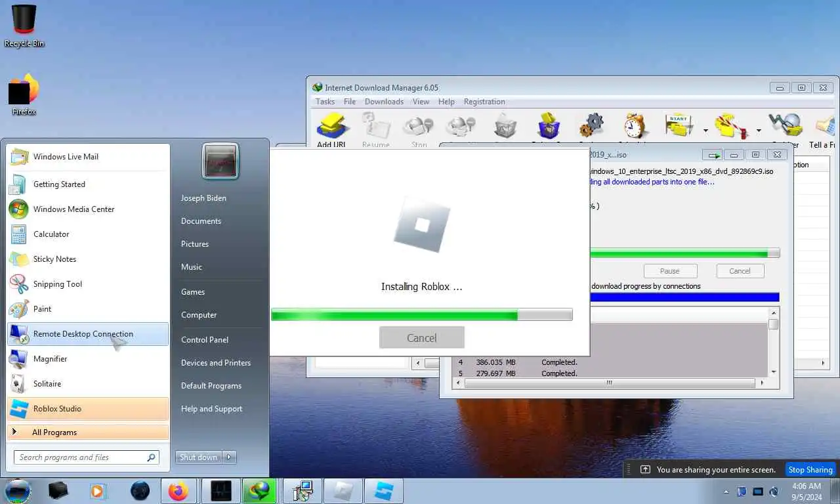Click Firefox icon on the taskbar
The image size is (840, 504).
tap(178, 491)
